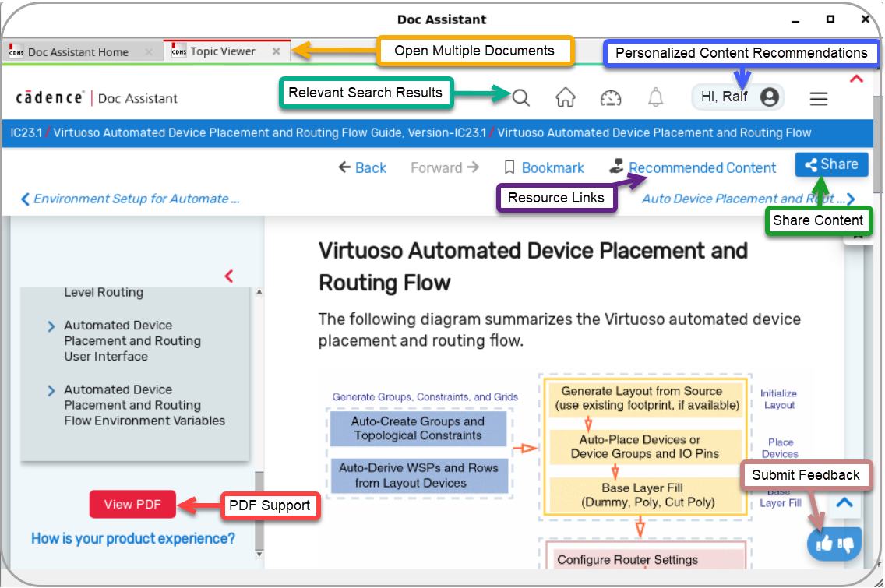Go to next topic Auto Device Placement and Rout

(x=749, y=199)
